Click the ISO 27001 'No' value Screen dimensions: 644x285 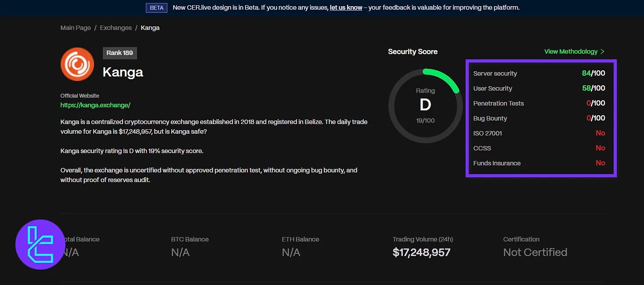click(x=601, y=133)
